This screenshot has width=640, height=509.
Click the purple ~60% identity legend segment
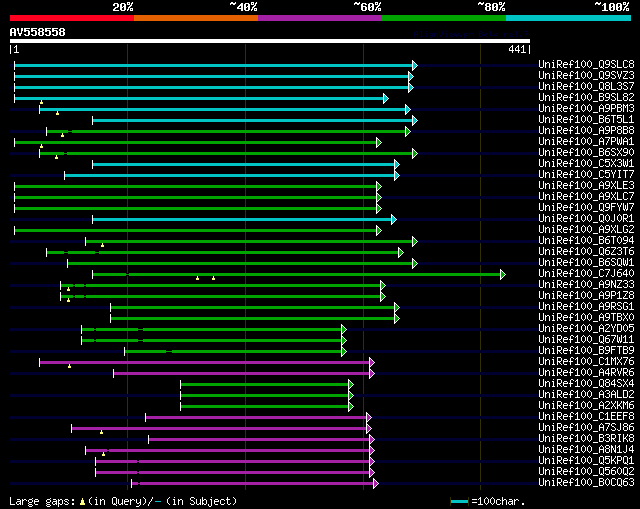[320, 18]
